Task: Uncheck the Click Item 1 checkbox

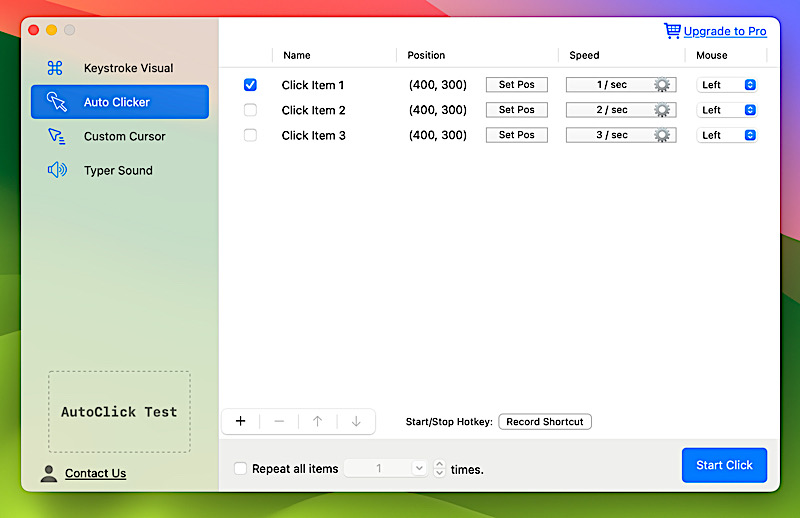Action: 250,85
